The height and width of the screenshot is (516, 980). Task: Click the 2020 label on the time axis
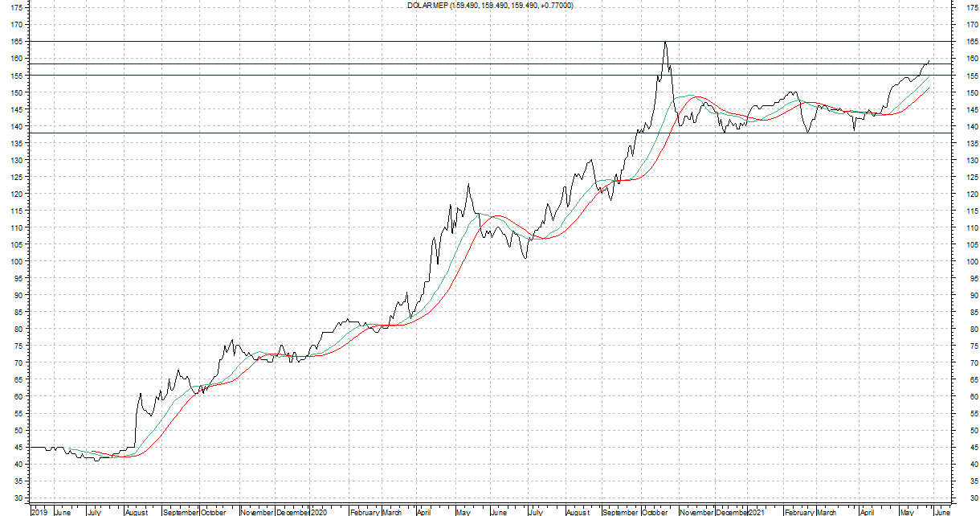pos(318,511)
